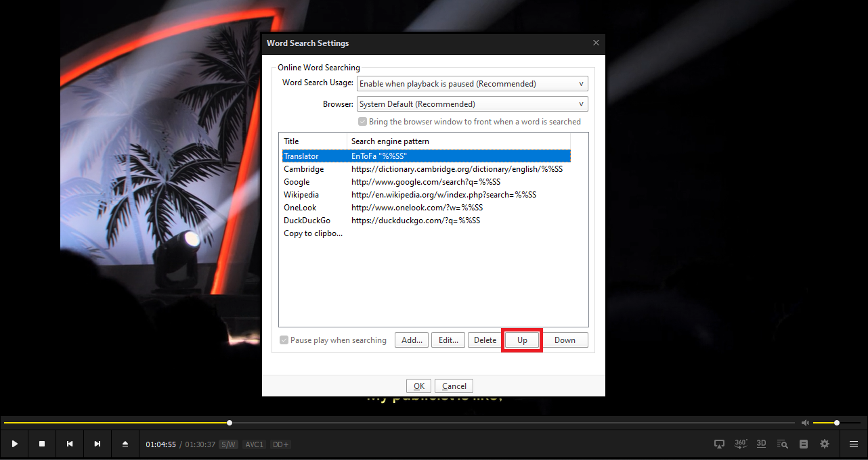The image size is (868, 460).
Task: Close the Word Search Settings dialog
Action: click(596, 43)
